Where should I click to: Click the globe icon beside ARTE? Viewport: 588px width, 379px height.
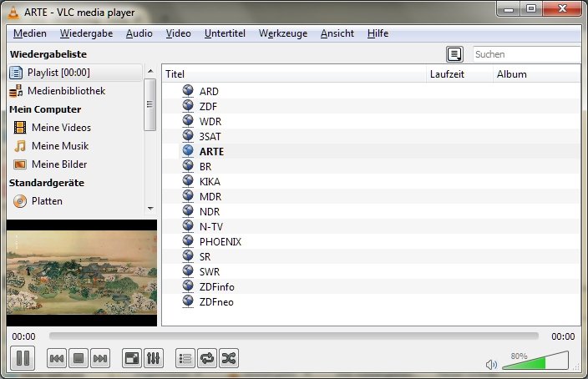188,151
